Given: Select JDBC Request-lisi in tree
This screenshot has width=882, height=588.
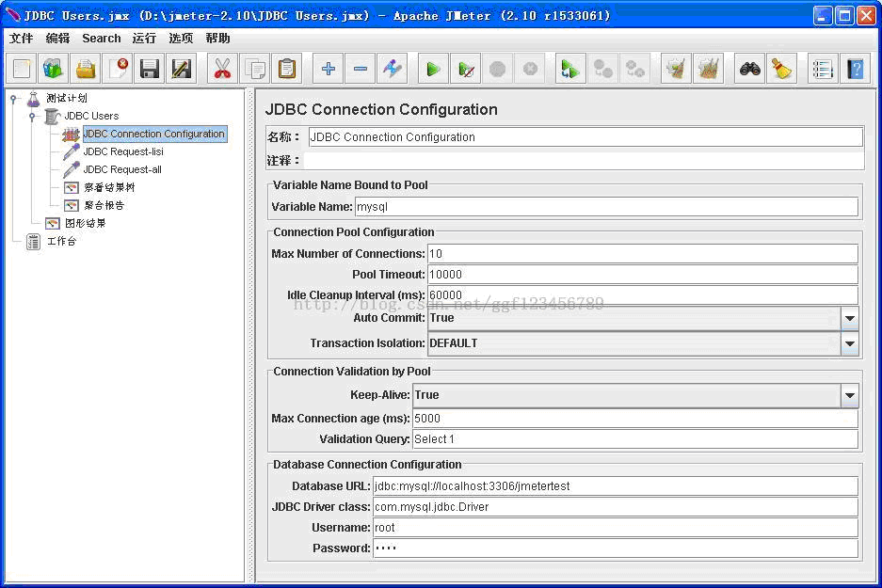Looking at the screenshot, I should coord(123,151).
